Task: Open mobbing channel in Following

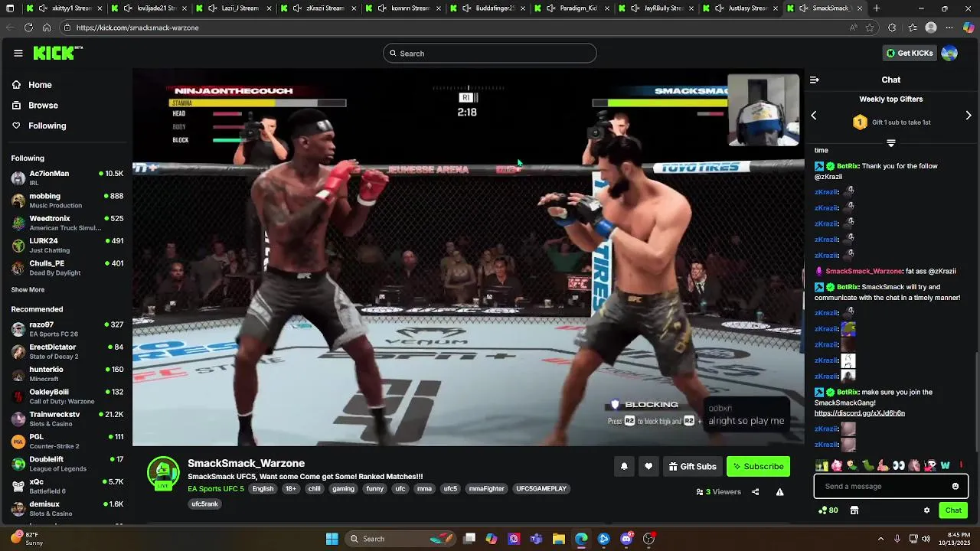Action: tap(67, 201)
